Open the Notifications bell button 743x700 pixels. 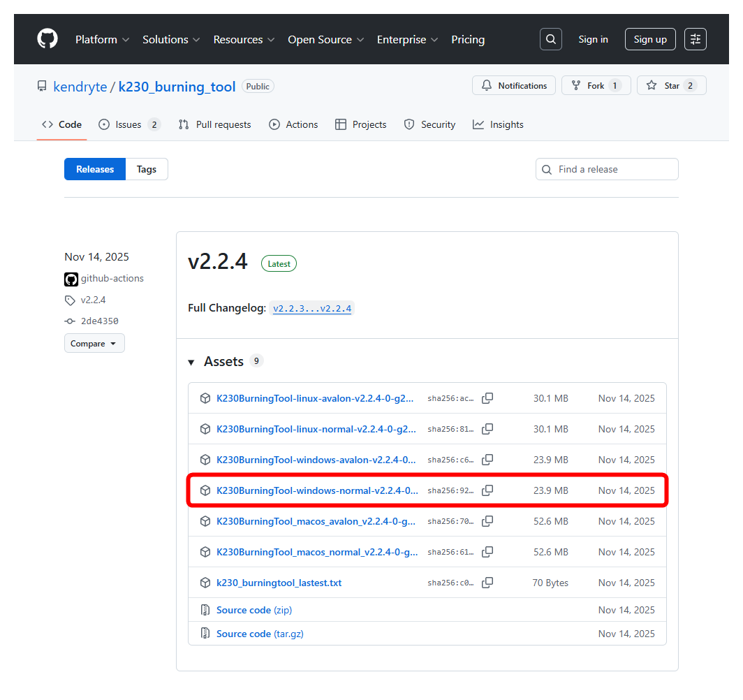click(x=514, y=85)
